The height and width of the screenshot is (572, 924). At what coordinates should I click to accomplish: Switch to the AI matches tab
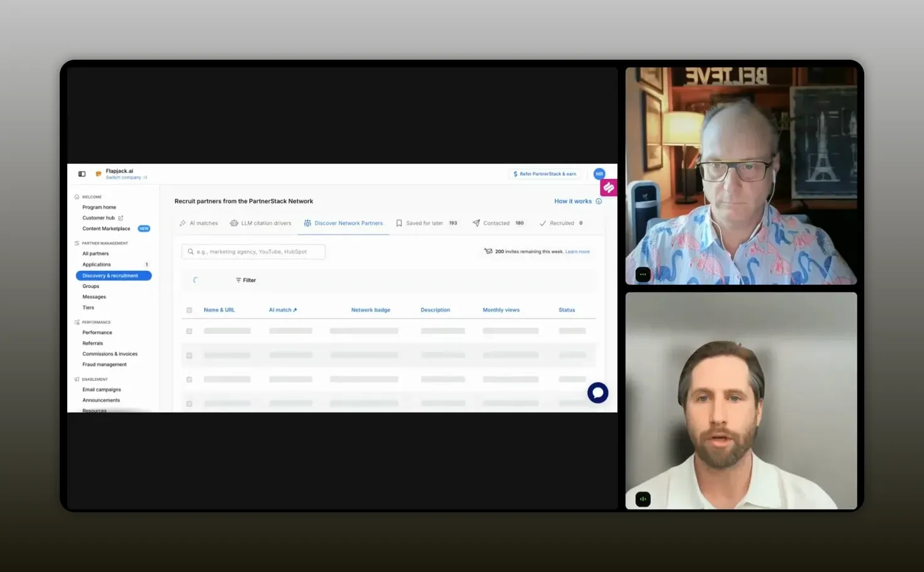pyautogui.click(x=199, y=223)
